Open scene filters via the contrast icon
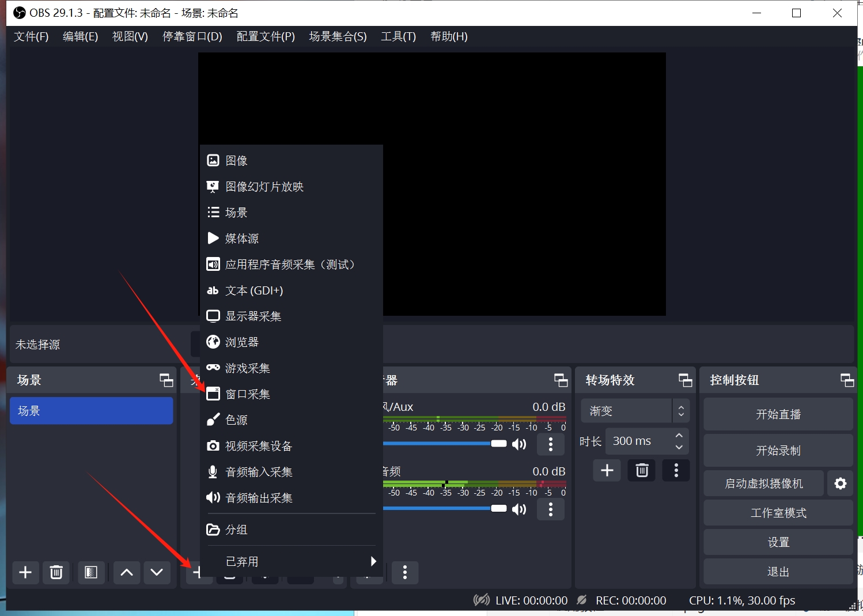The image size is (863, 616). click(91, 572)
